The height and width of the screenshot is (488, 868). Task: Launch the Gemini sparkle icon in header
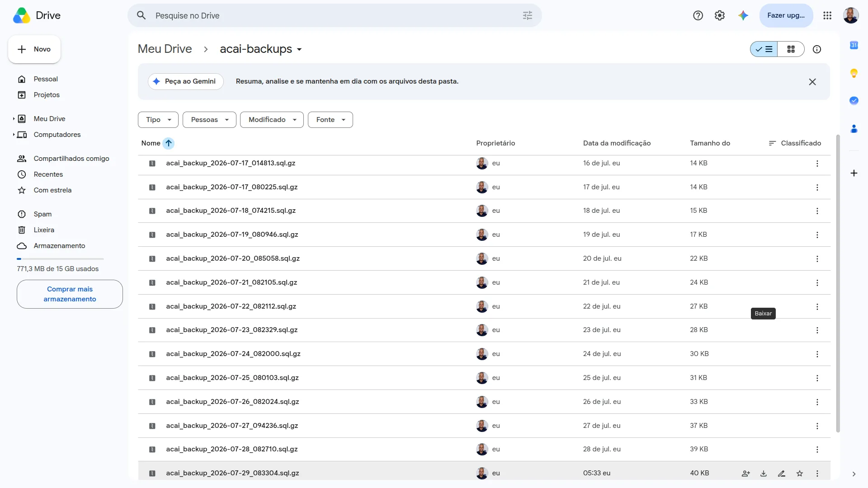[x=743, y=15]
